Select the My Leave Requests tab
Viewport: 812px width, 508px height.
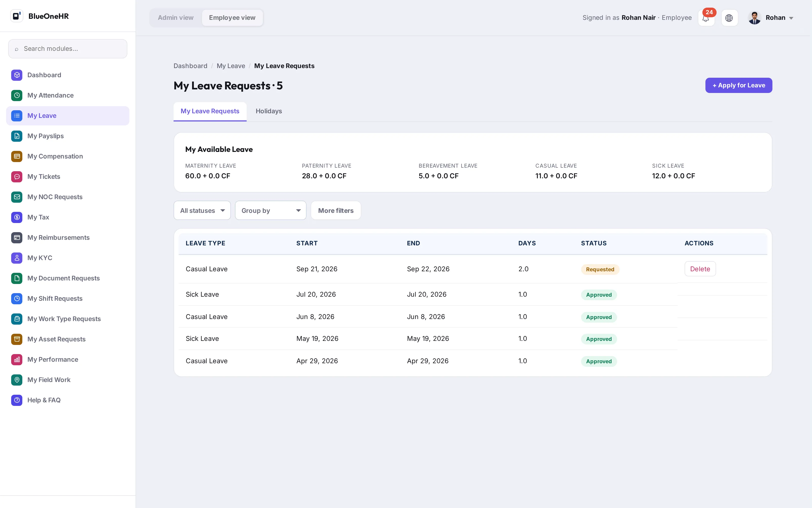210,111
